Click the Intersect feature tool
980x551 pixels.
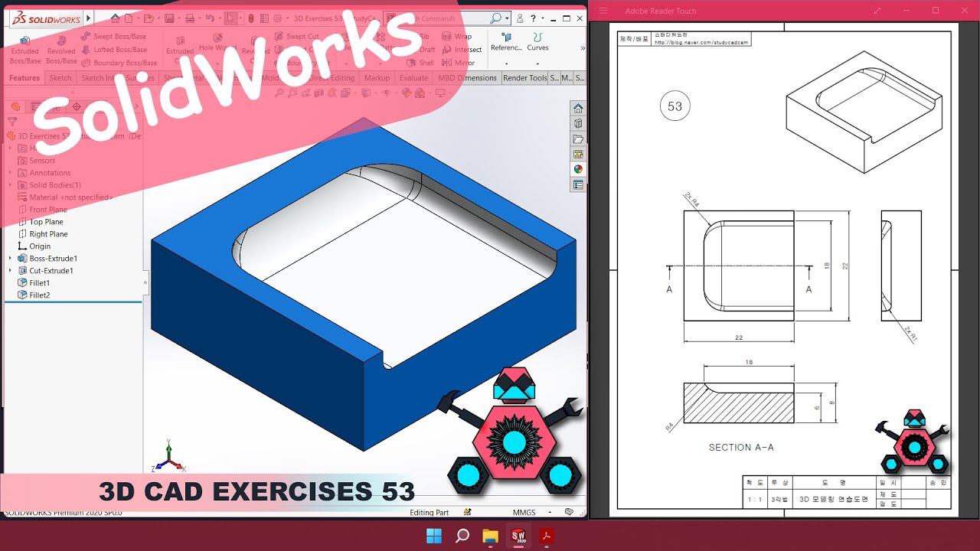pyautogui.click(x=462, y=50)
